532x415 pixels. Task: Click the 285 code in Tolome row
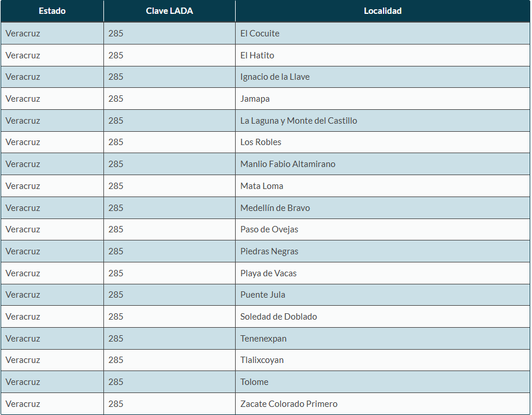point(169,381)
